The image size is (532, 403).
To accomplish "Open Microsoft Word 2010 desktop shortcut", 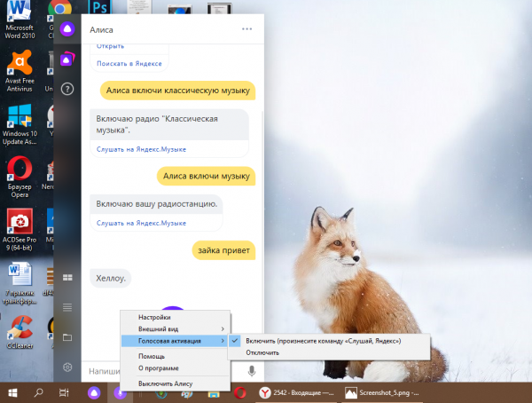I will point(20,20).
